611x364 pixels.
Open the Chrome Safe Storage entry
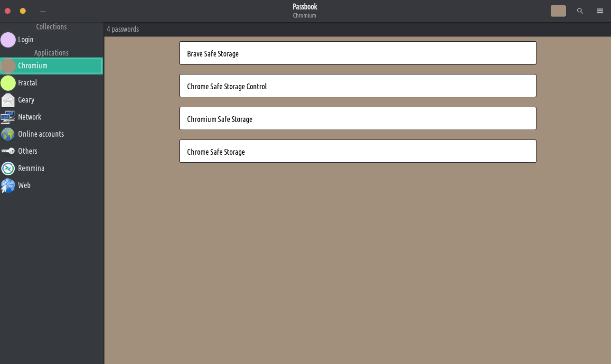click(x=357, y=151)
